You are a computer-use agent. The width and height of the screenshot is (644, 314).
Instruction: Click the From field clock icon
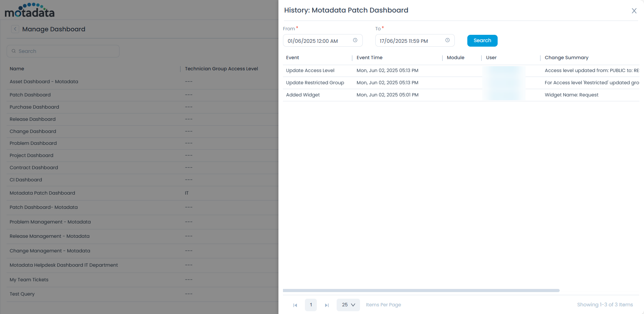(355, 40)
